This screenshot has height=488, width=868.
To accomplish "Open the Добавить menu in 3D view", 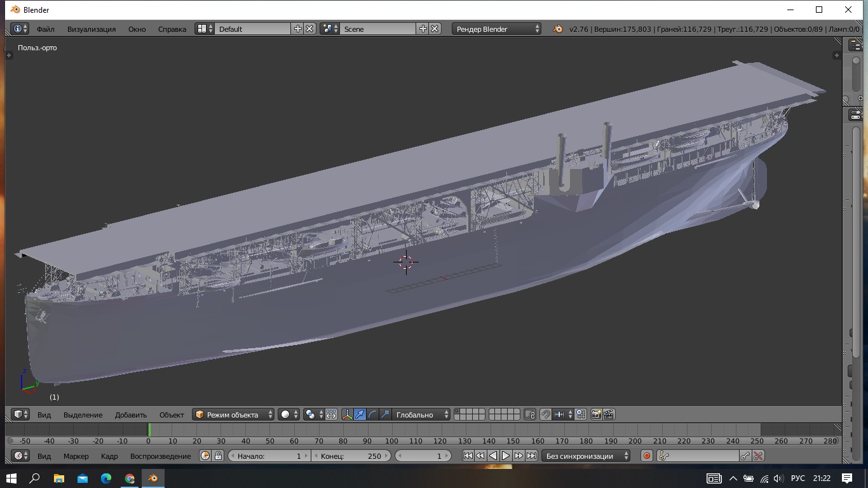I will (130, 414).
